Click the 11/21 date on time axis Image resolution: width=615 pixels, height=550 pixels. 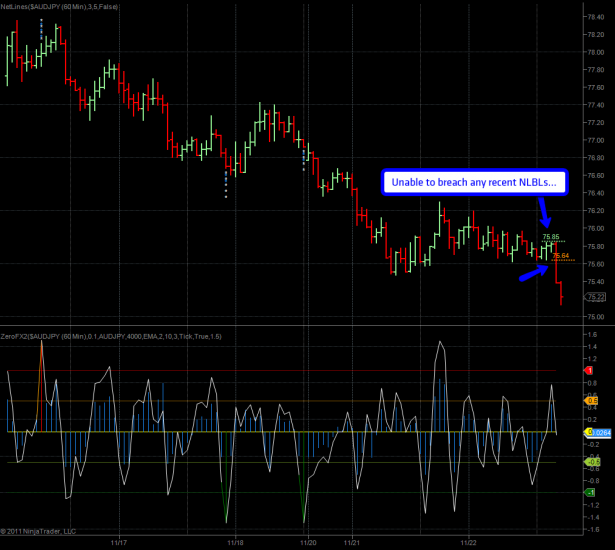click(352, 543)
